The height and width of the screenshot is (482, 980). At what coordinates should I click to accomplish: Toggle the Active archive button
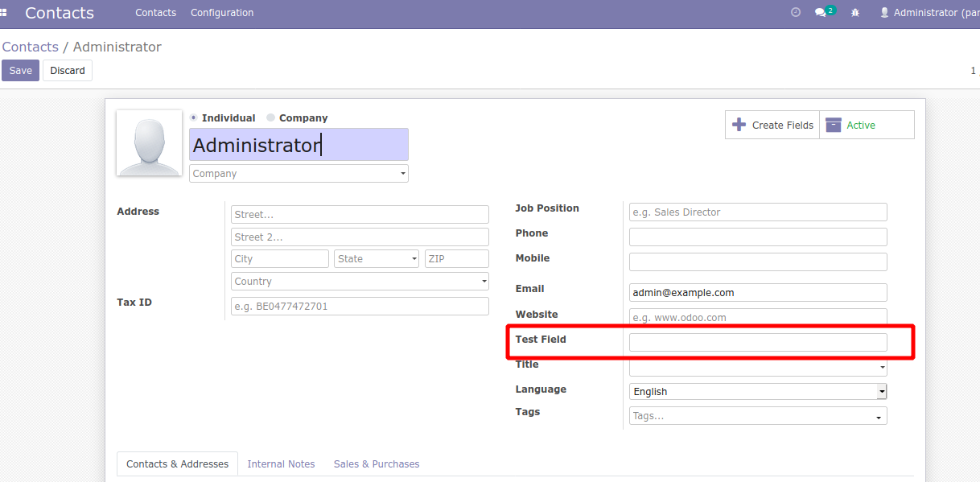pyautogui.click(x=867, y=125)
